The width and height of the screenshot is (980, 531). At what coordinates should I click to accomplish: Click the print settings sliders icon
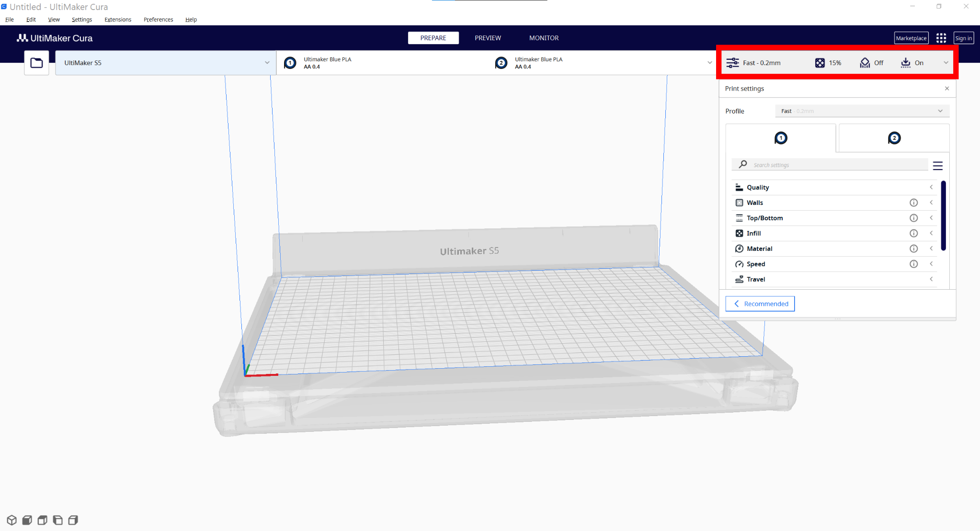tap(732, 63)
